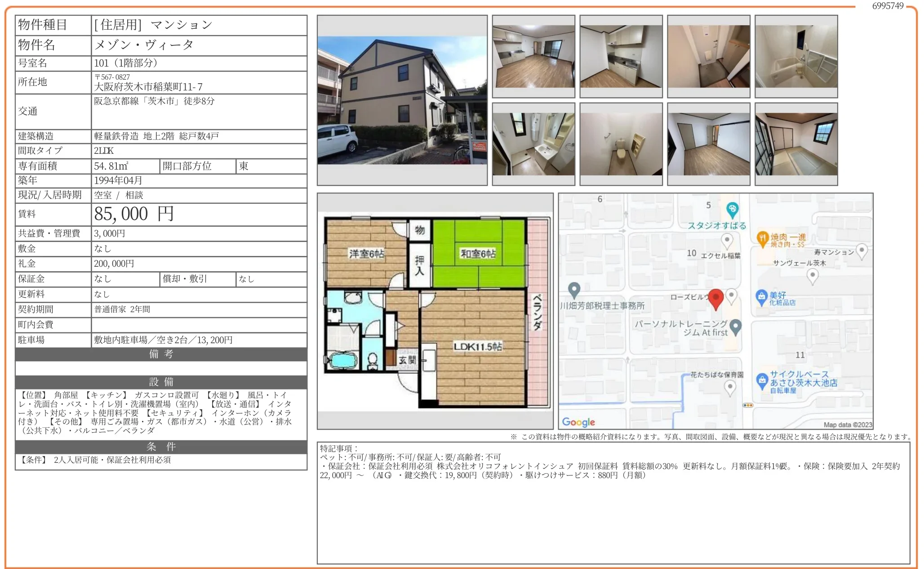This screenshot has height=569, width=924.
Task: Click the 設備 section header
Action: coord(161,382)
